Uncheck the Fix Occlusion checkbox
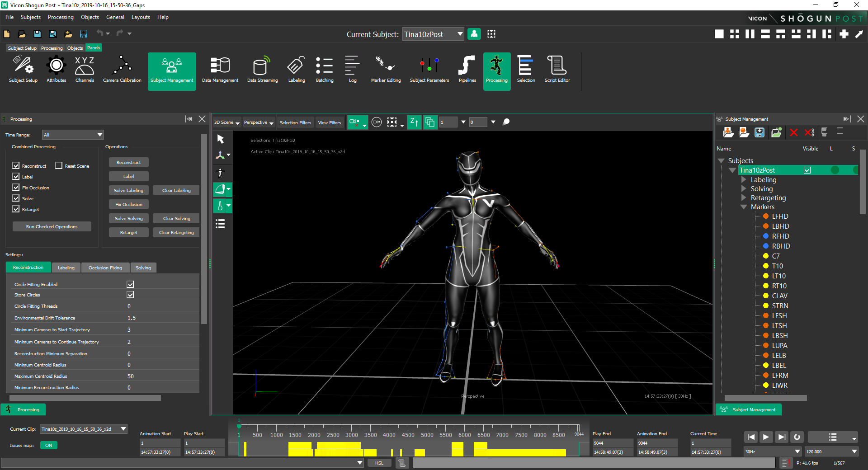The height and width of the screenshot is (470, 868). (16, 188)
